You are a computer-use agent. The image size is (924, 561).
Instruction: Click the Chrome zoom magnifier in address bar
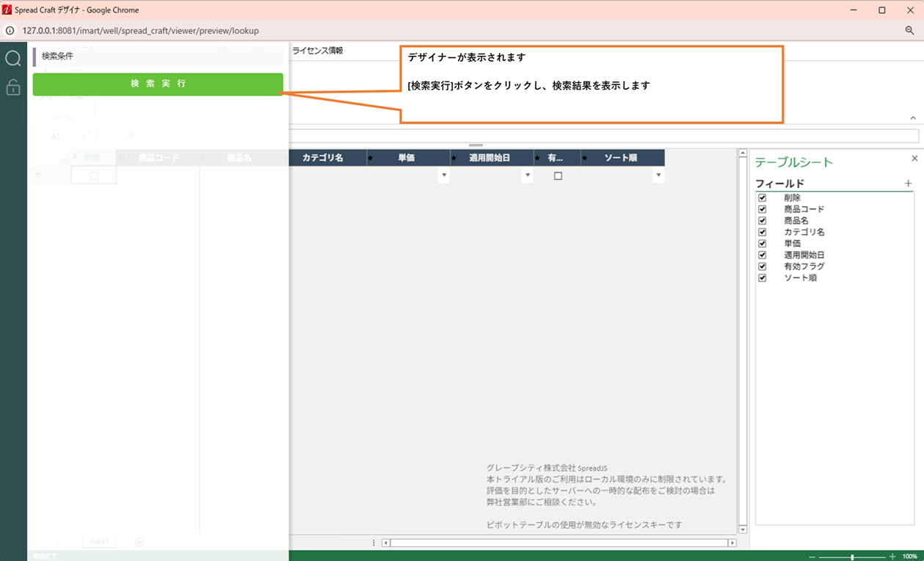(909, 31)
